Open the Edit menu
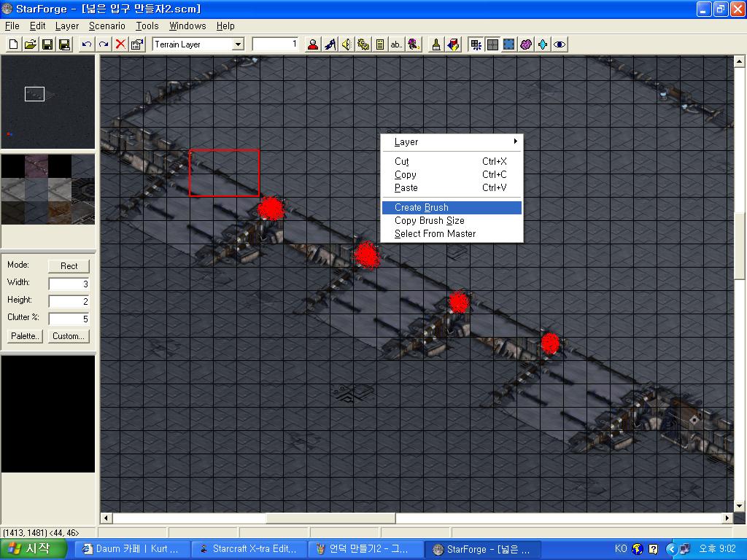 38,26
